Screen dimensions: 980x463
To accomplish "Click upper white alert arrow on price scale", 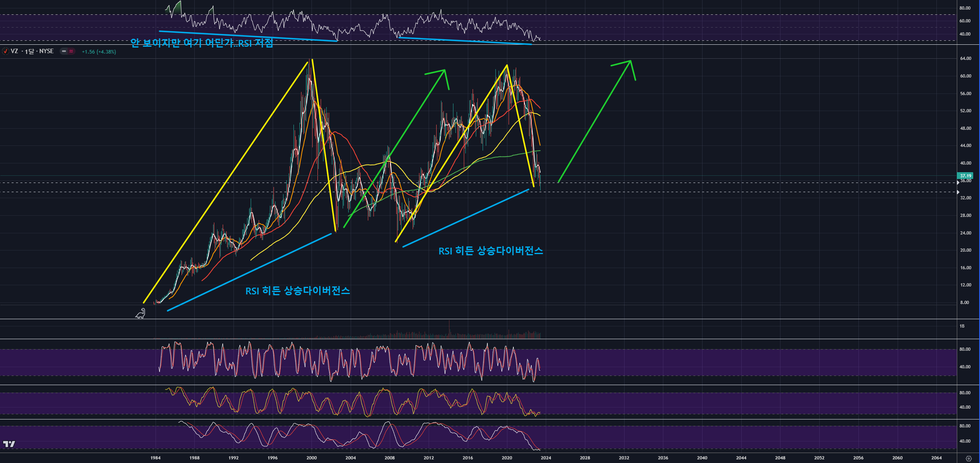I will coord(958,183).
